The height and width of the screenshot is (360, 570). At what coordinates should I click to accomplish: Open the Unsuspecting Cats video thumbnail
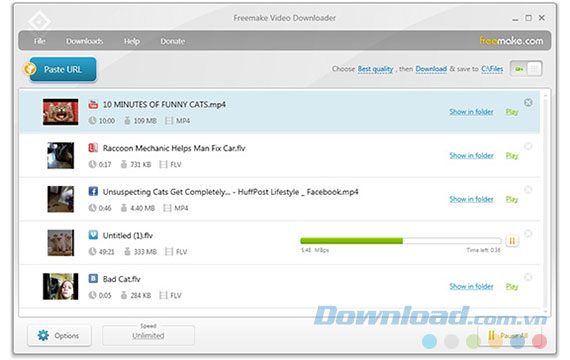point(60,199)
